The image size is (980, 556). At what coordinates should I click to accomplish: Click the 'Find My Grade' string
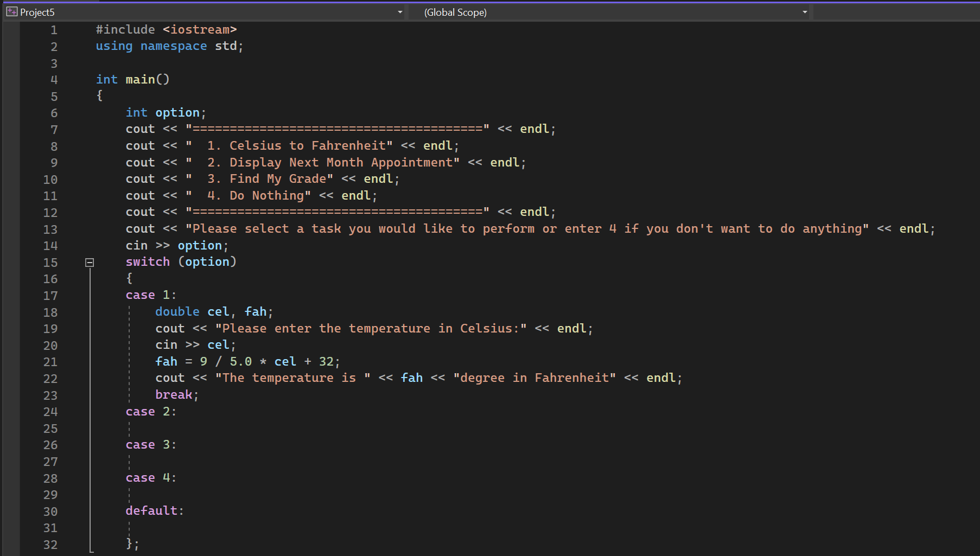pyautogui.click(x=259, y=179)
